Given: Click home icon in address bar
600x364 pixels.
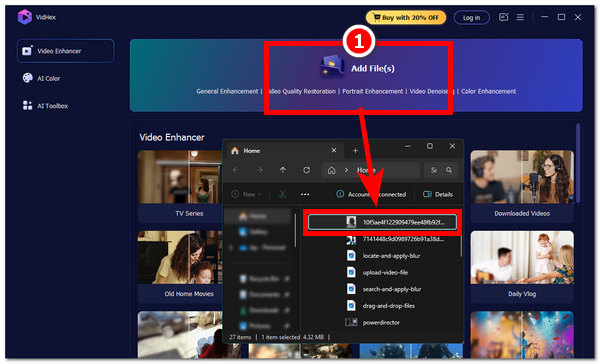Looking at the screenshot, I should (x=331, y=170).
